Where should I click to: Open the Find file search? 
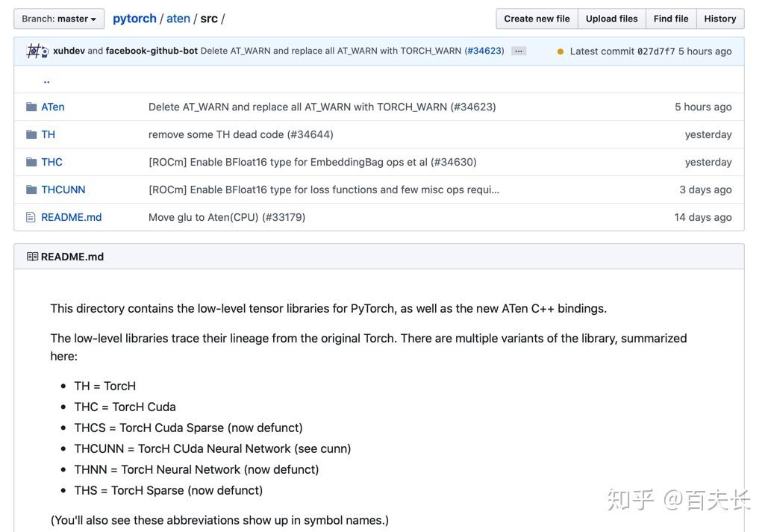[x=669, y=19]
